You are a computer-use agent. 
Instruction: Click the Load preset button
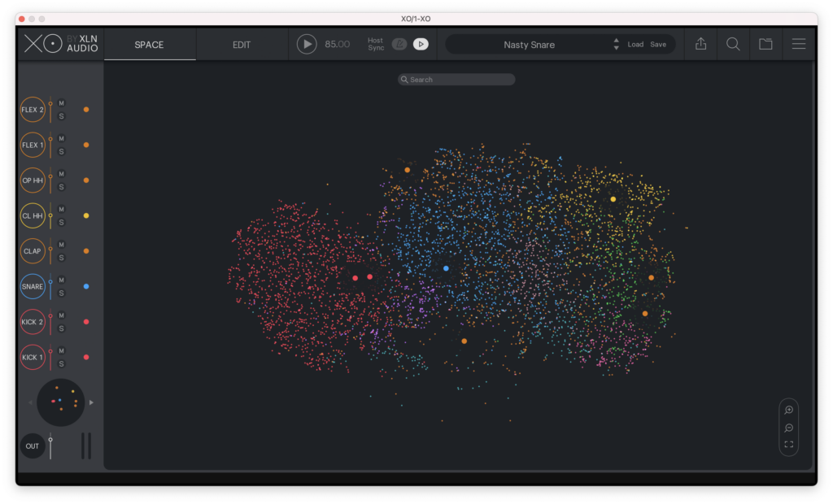[635, 45]
